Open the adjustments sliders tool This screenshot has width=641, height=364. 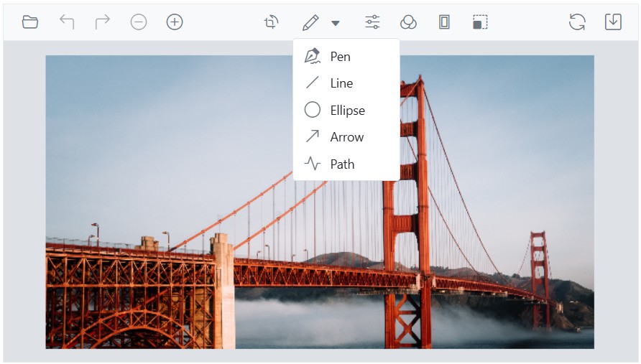pos(372,22)
